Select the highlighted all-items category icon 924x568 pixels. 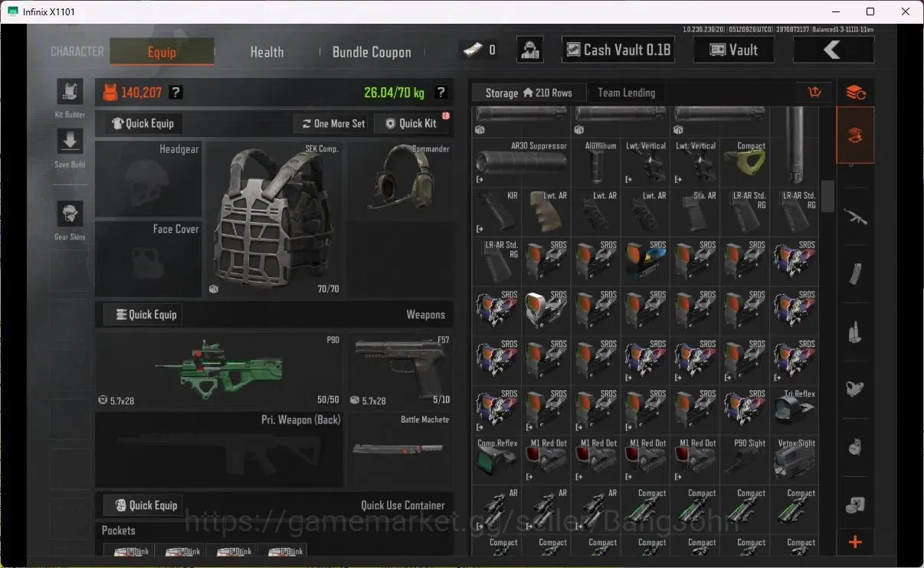pos(856,135)
